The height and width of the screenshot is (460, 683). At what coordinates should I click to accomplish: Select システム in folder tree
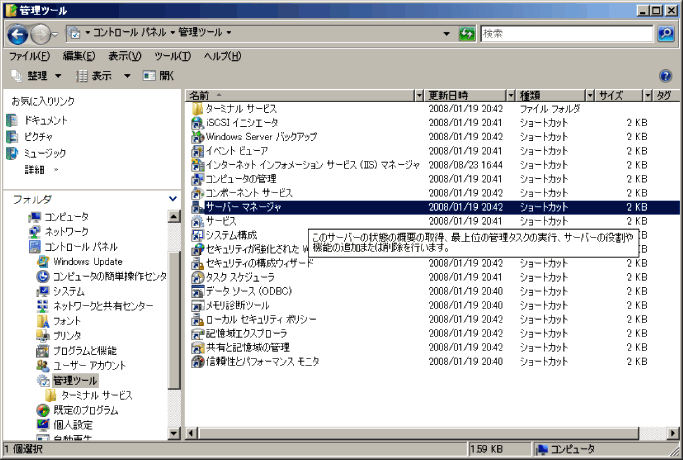coord(68,291)
